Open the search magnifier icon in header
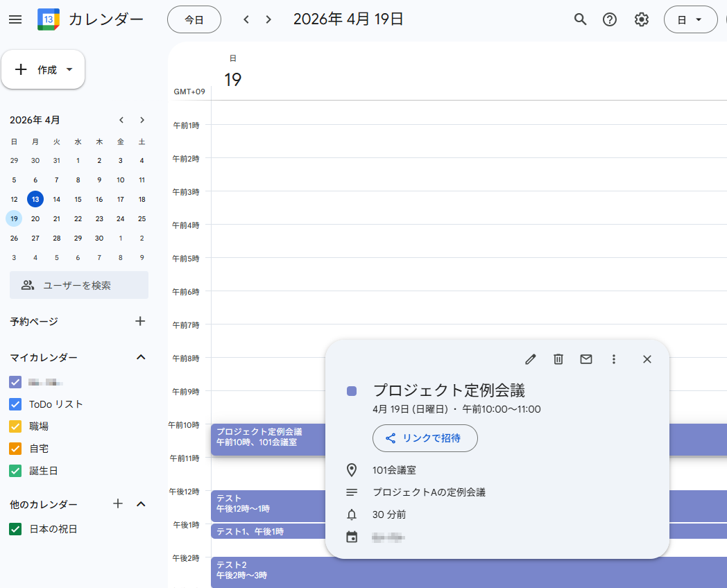 coord(581,19)
